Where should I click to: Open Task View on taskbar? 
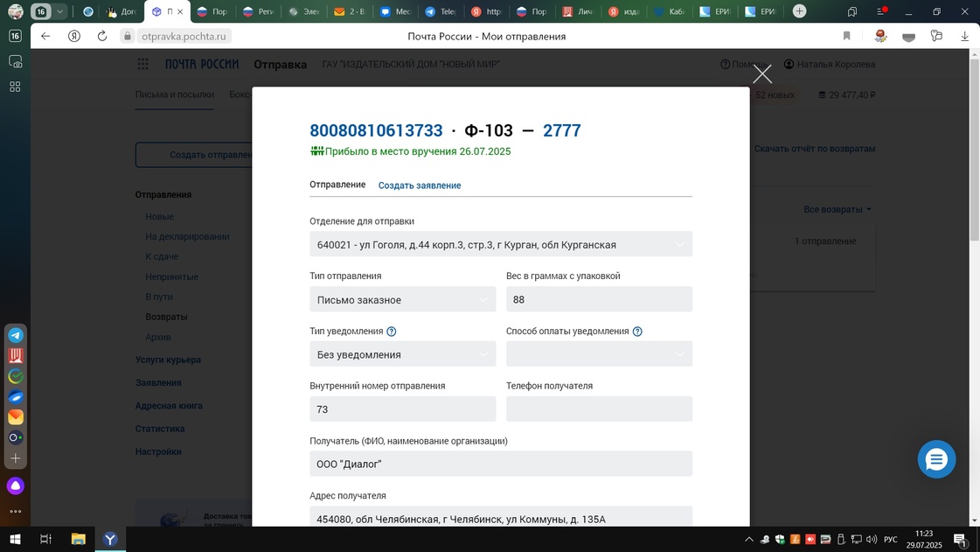[45, 539]
